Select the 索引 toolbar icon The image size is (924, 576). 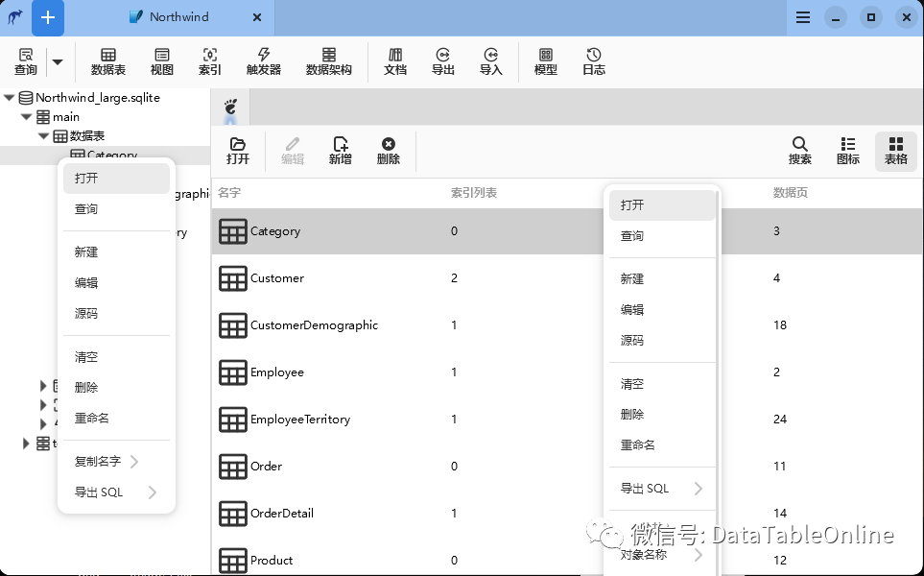pos(210,61)
